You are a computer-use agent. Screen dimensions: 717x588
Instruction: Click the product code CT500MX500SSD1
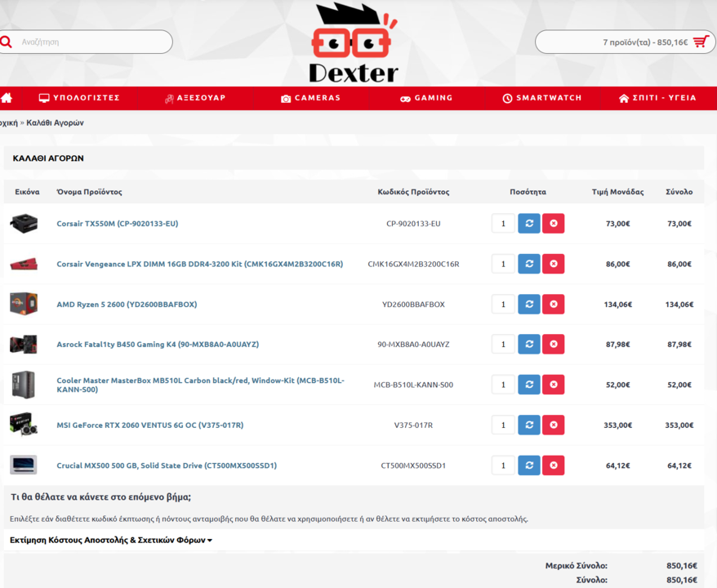point(413,465)
